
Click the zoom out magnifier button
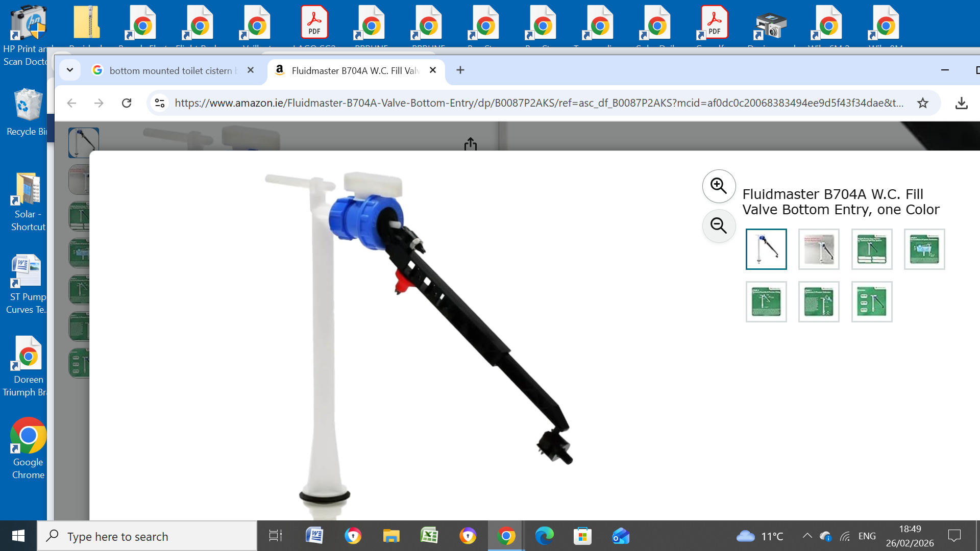tap(719, 226)
